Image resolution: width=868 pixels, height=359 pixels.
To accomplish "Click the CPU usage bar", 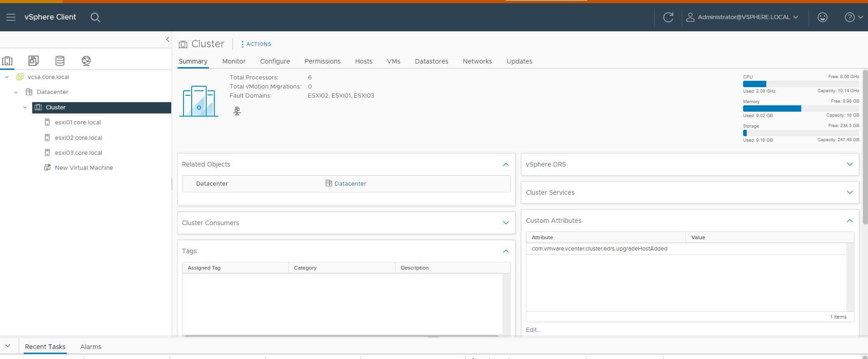I will (x=801, y=84).
